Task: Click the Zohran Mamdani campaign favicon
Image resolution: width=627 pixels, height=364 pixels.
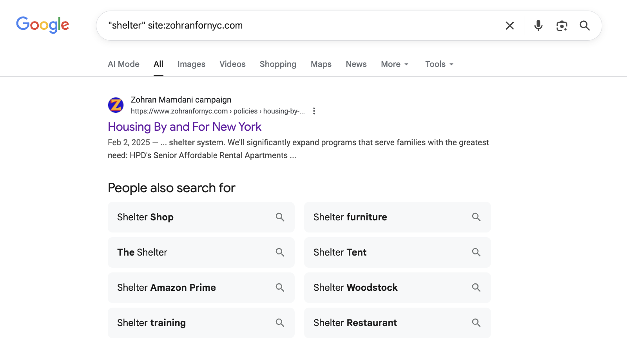Action: pyautogui.click(x=116, y=105)
